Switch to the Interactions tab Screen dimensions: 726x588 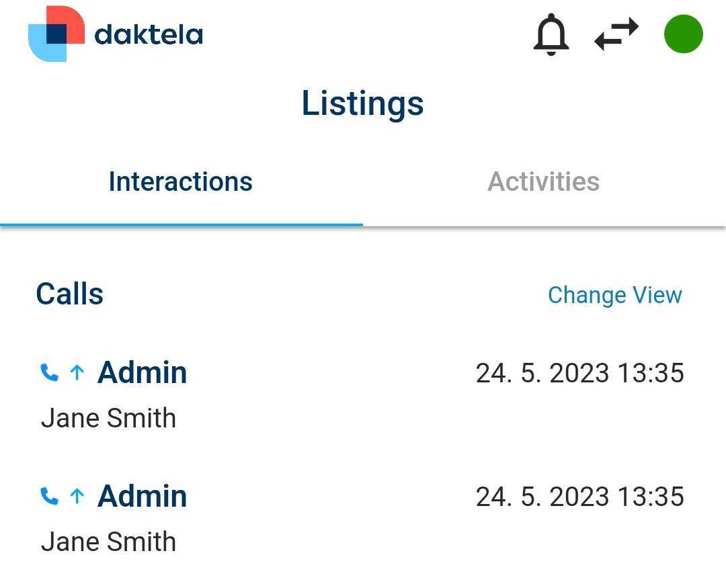[181, 182]
